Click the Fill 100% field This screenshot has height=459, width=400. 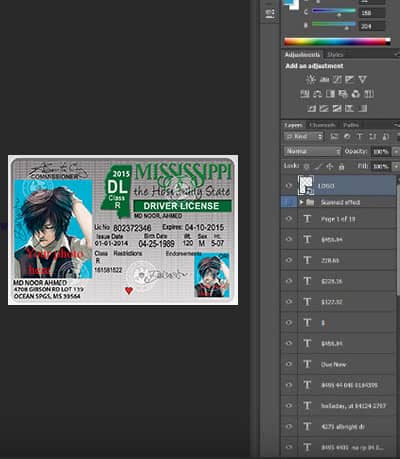(x=380, y=166)
